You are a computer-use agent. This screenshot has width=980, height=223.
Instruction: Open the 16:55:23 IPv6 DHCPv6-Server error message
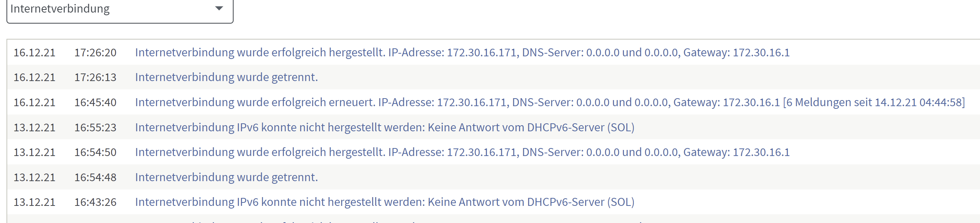click(385, 127)
